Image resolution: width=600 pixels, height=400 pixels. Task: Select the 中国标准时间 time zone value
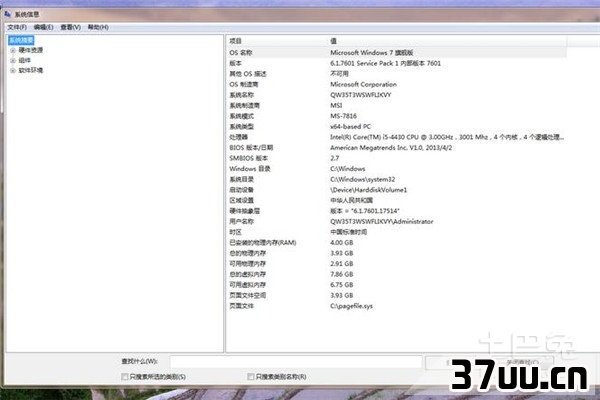[348, 232]
